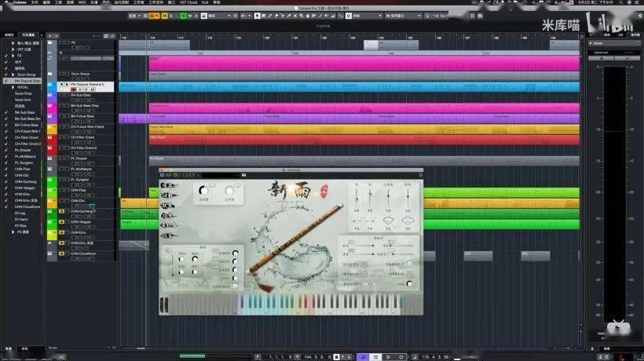Switch to the 可见性 visibility tab

coord(28,35)
